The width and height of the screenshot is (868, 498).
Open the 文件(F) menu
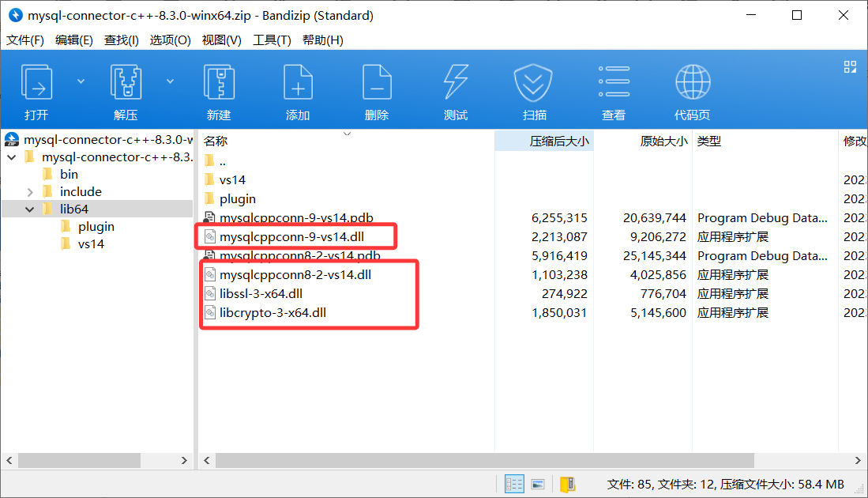(25, 40)
